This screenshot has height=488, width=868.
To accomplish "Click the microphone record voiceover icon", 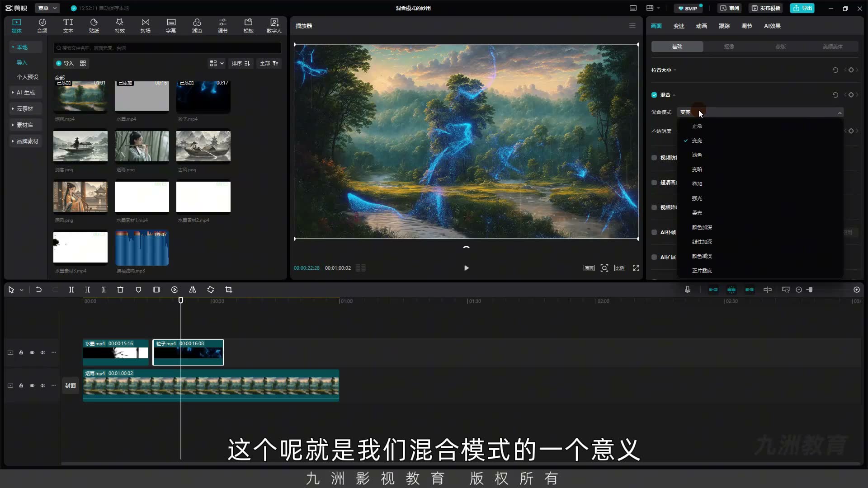I will pos(688,290).
